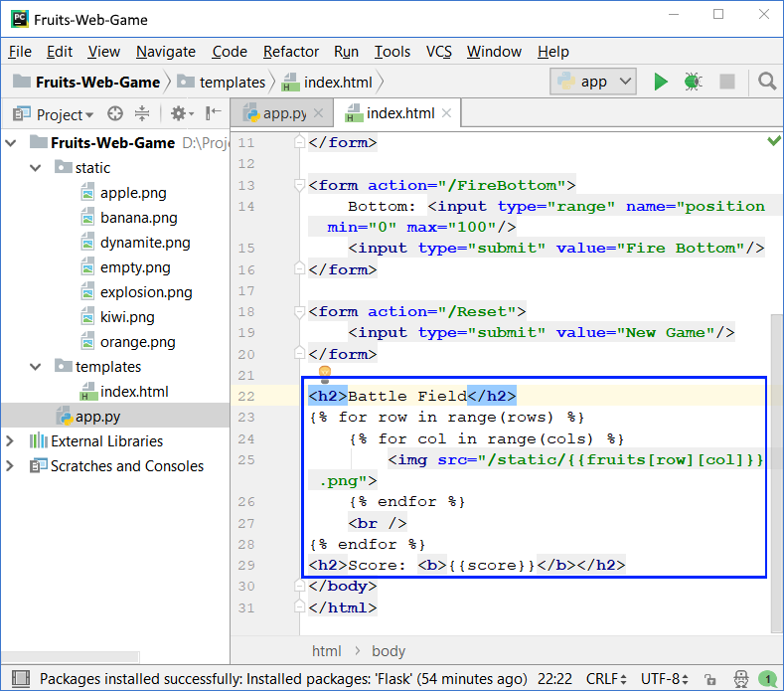This screenshot has width=784, height=691.
Task: Collapse the static folder in project tree
Action: (x=37, y=168)
